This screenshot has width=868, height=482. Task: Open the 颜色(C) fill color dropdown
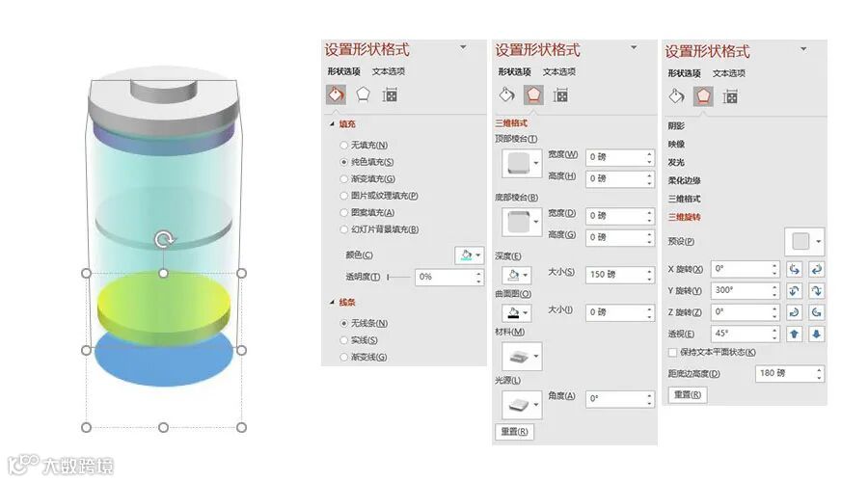[470, 255]
